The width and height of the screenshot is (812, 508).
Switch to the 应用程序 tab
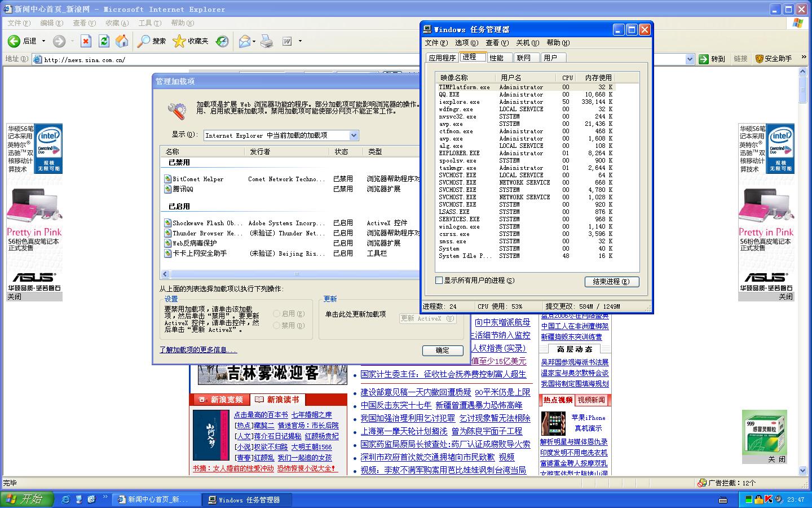pyautogui.click(x=442, y=58)
